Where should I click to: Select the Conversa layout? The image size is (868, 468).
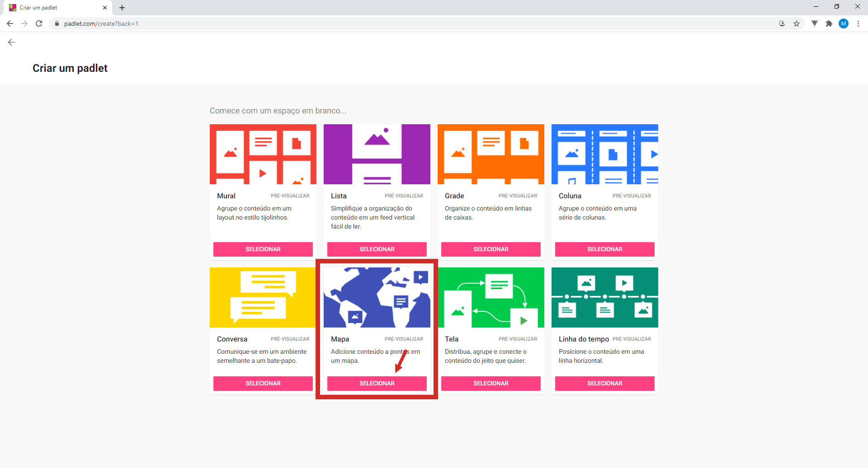(x=263, y=384)
